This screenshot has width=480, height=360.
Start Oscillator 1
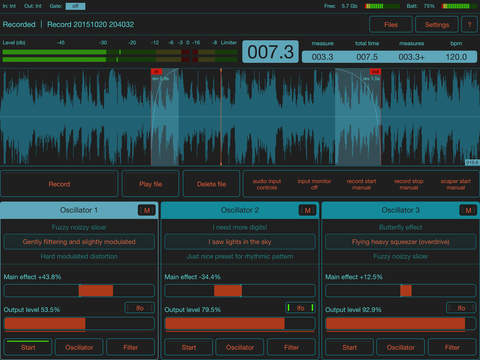pyautogui.click(x=28, y=347)
